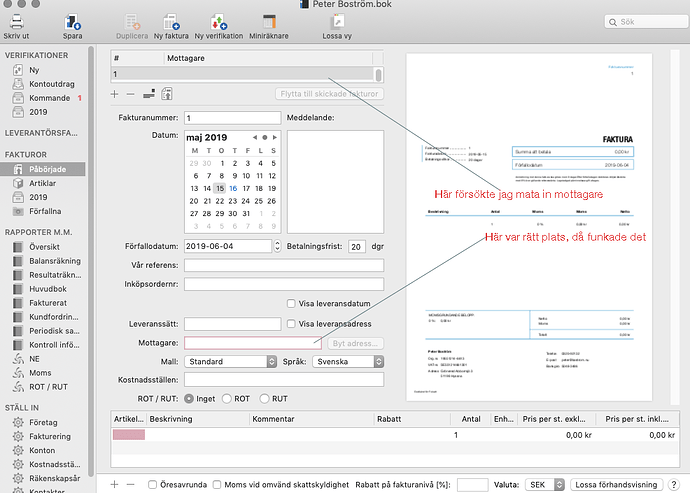Click remove invoice minus above Fakturanummer
The image size is (690, 493).
(130, 94)
